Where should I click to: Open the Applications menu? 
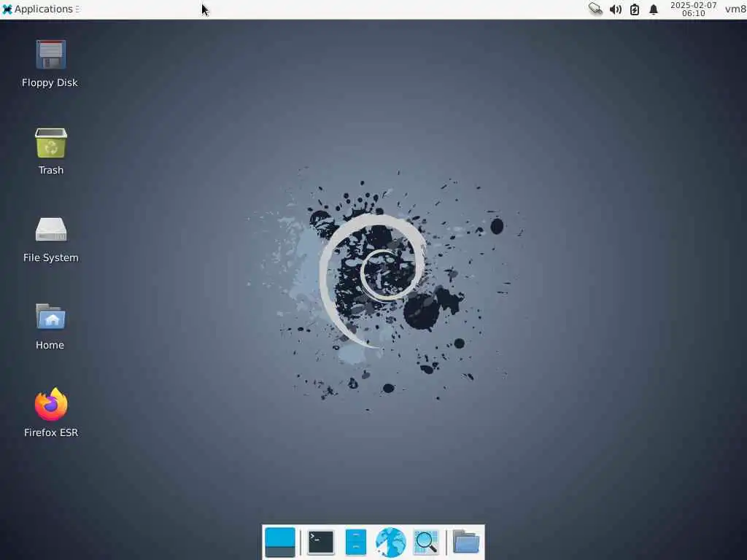click(41, 9)
